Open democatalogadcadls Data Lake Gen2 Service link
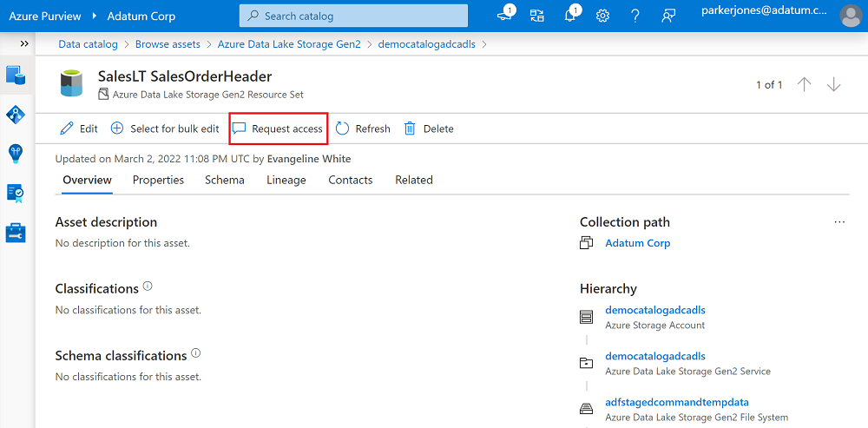 click(655, 355)
